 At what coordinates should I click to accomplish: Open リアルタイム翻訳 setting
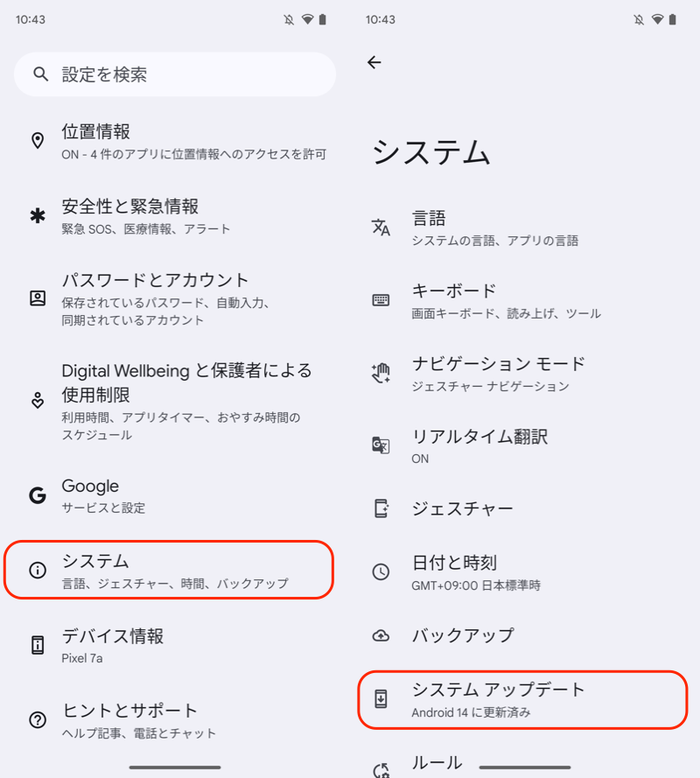pyautogui.click(x=522, y=445)
